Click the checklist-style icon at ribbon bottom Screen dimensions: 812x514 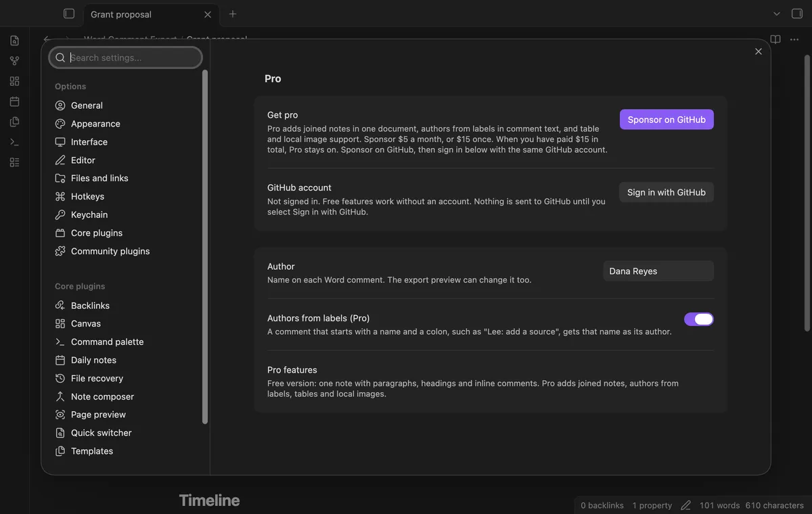coord(14,162)
